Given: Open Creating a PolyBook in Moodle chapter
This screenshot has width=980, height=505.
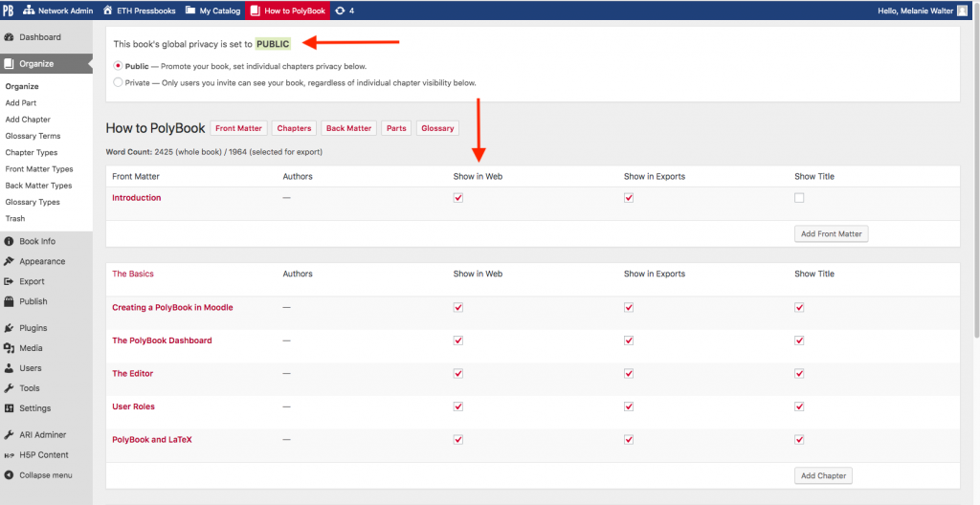Looking at the screenshot, I should coord(172,308).
